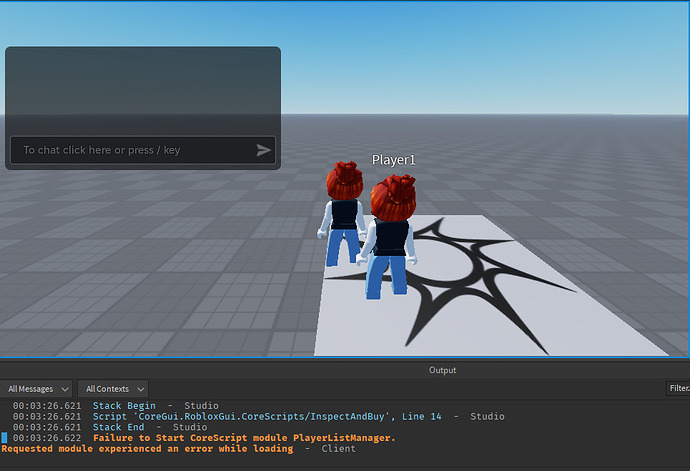Viewport: 690px width, 471px height.
Task: Select the Stack Begin log line
Action: tap(115, 405)
